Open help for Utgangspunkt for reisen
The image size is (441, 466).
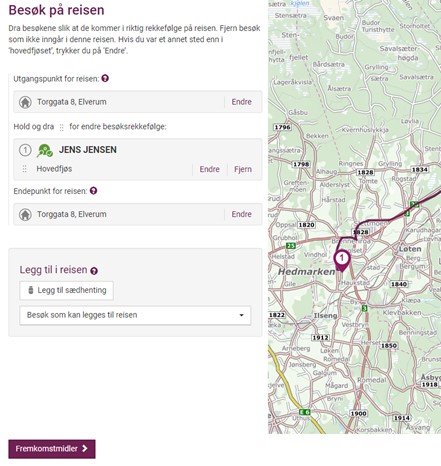[105, 79]
